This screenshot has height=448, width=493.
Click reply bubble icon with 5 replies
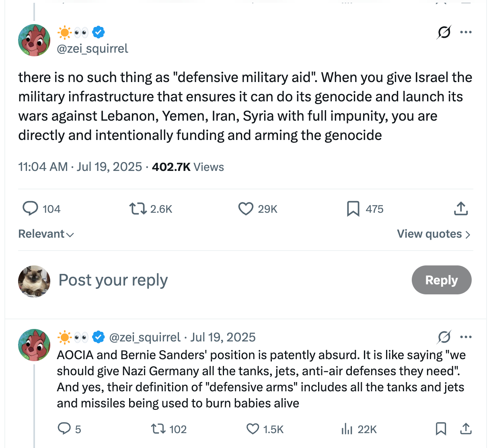coord(64,429)
